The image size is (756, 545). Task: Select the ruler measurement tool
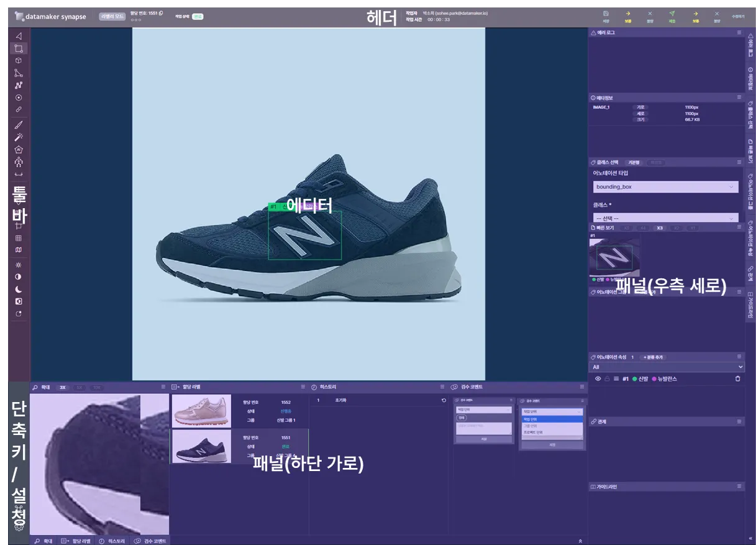click(19, 175)
